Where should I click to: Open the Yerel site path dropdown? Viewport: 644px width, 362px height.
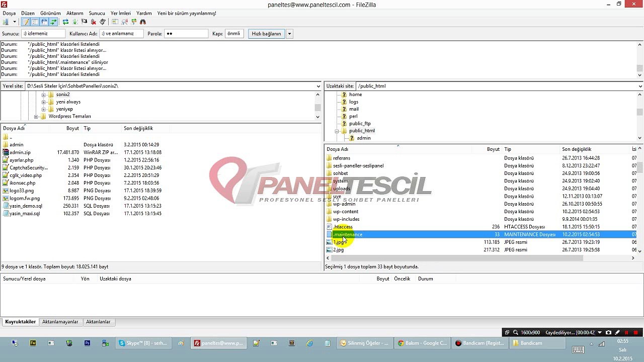318,86
